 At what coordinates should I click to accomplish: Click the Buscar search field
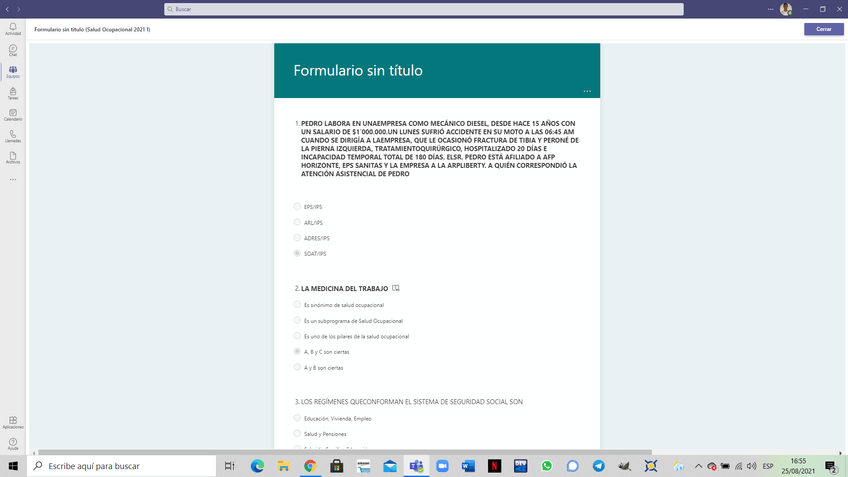pos(423,9)
